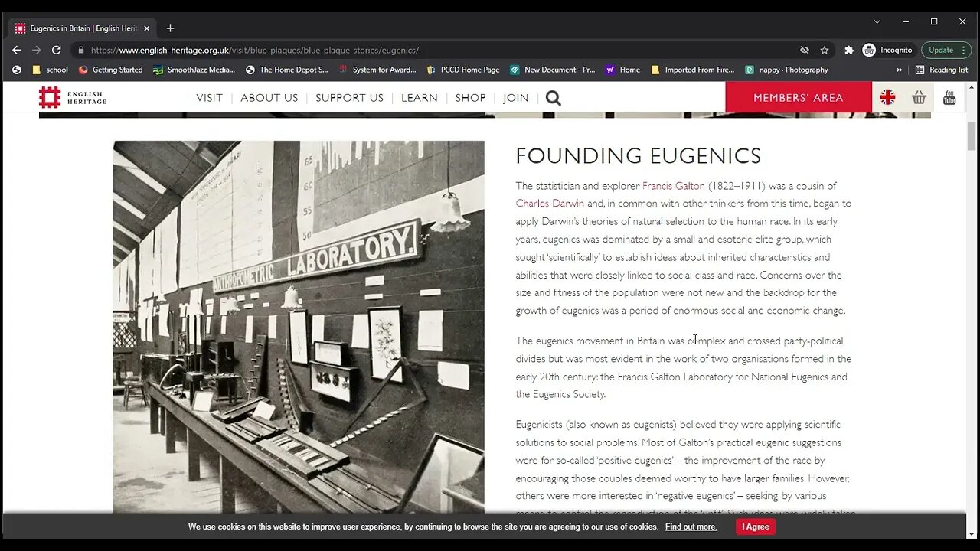Click the FOUNDING EUGENICS heading
The image size is (980, 551).
click(638, 156)
